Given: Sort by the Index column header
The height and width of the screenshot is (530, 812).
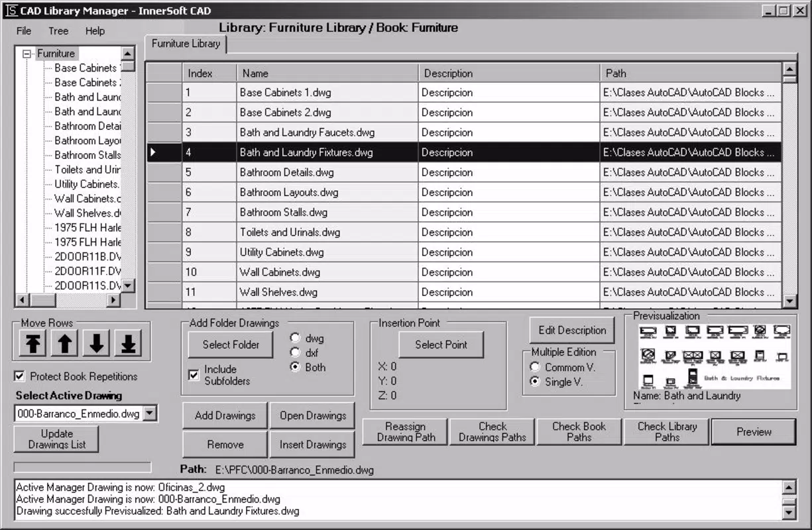Looking at the screenshot, I should coord(209,73).
